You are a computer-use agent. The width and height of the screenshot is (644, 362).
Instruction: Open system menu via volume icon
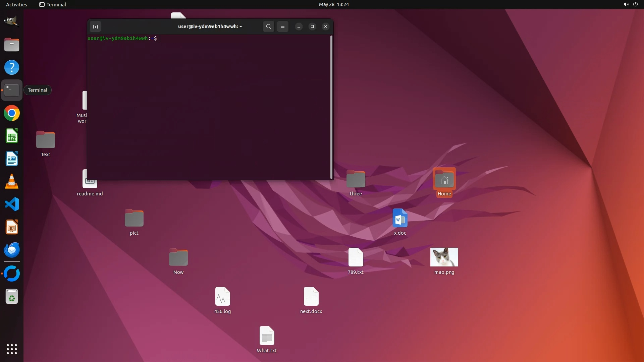(x=626, y=4)
